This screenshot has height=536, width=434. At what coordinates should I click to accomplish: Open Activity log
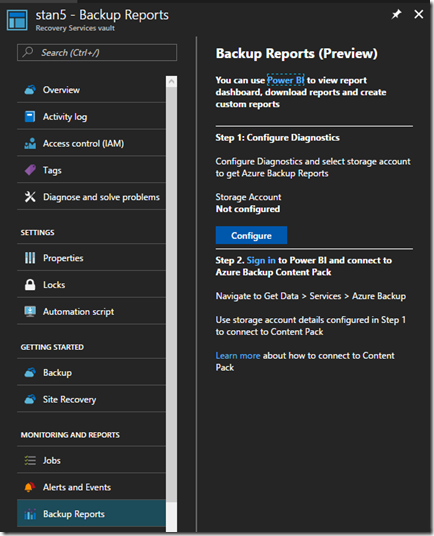(x=92, y=117)
